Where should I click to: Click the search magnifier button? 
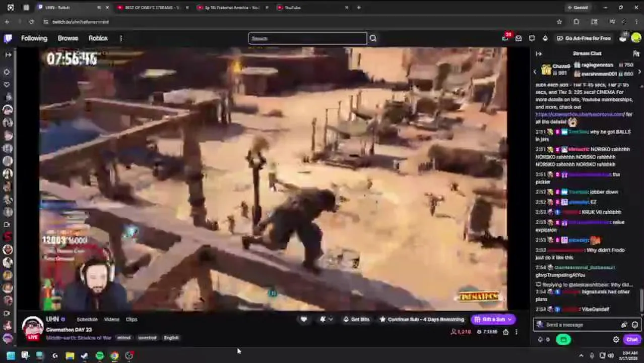click(373, 38)
